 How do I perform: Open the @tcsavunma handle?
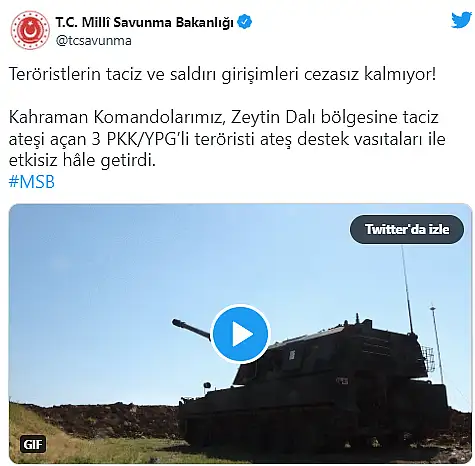click(94, 41)
